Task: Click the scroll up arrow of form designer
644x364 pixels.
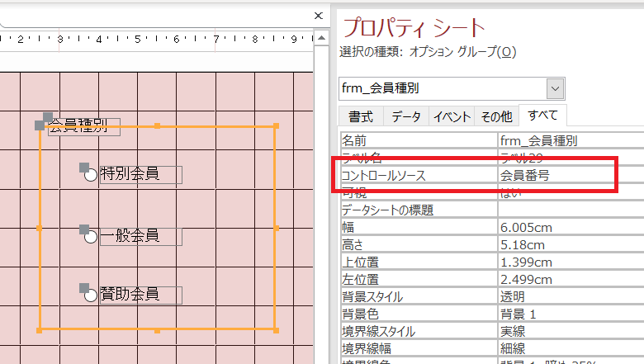Action: [x=322, y=38]
